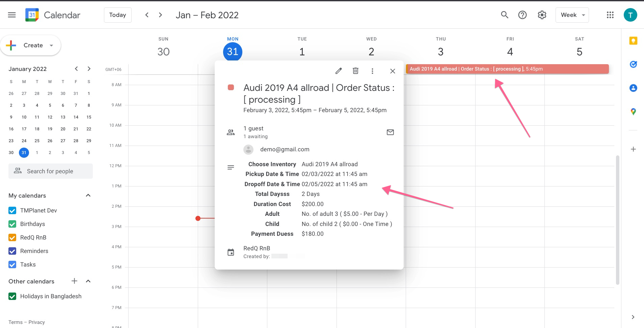This screenshot has width=644, height=328.
Task: Open the Support help icon
Action: tap(522, 15)
